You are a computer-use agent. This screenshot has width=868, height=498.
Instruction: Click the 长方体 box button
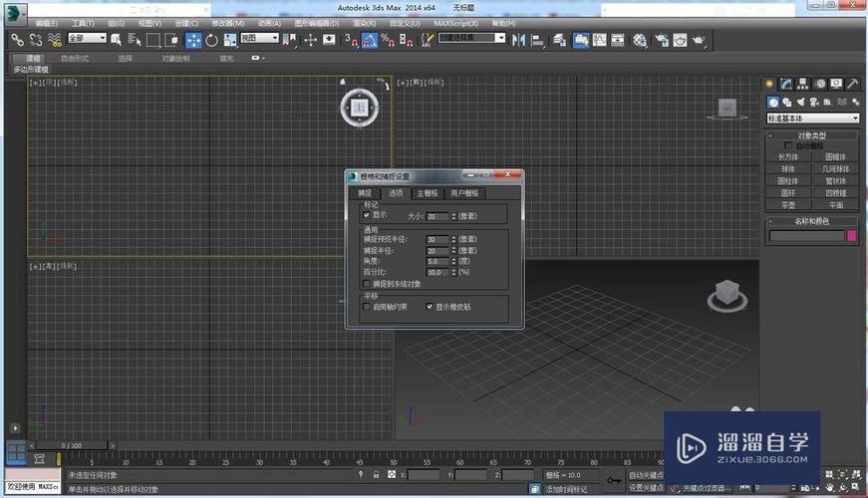pos(788,157)
